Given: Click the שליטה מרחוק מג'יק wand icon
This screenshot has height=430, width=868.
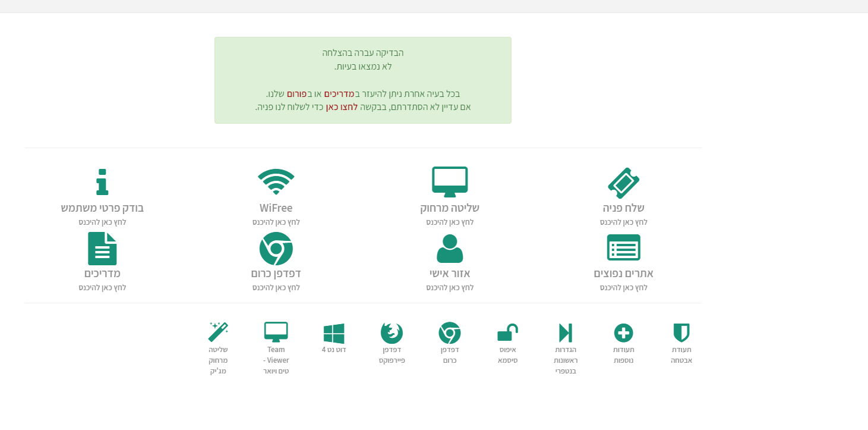Looking at the screenshot, I should tap(218, 332).
